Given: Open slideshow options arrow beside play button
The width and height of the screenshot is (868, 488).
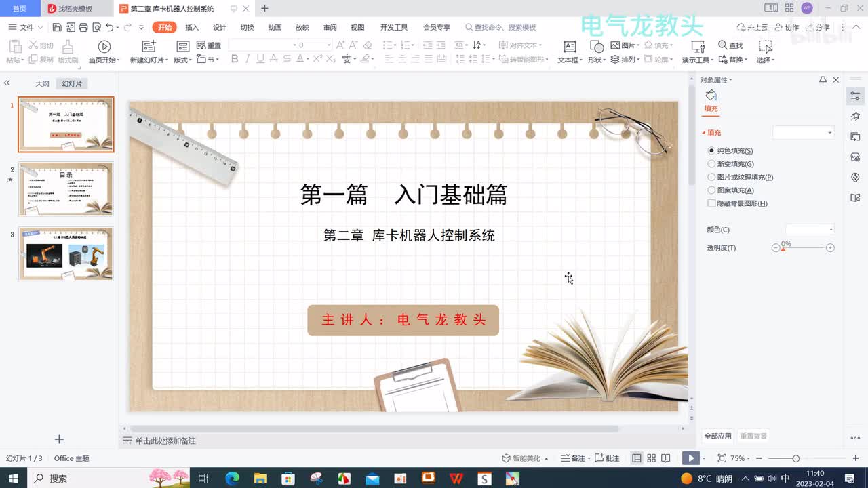Looking at the screenshot, I should [704, 458].
